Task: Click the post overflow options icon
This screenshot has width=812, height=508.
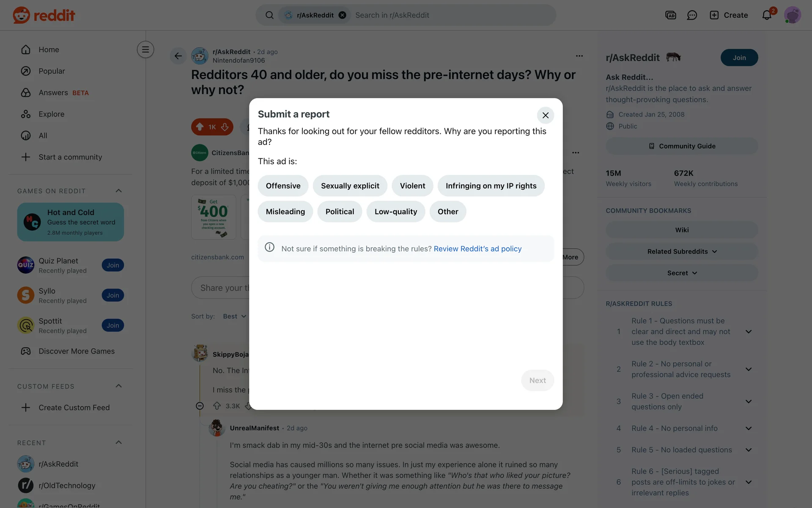Action: coord(579,56)
